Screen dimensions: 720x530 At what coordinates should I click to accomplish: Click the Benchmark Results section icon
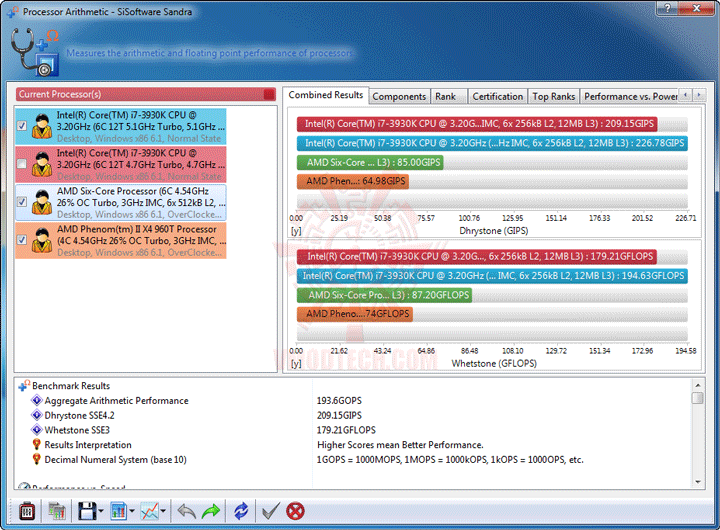(x=24, y=385)
